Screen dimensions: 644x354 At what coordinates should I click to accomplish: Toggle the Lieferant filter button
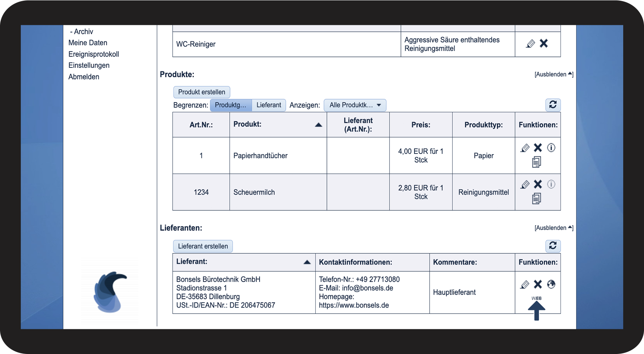coord(269,105)
